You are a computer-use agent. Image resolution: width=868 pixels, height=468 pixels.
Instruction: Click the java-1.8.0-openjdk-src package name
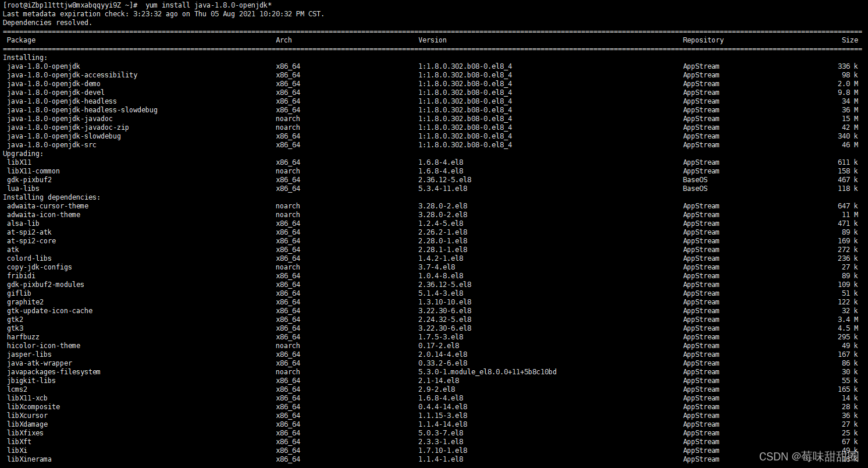point(52,145)
